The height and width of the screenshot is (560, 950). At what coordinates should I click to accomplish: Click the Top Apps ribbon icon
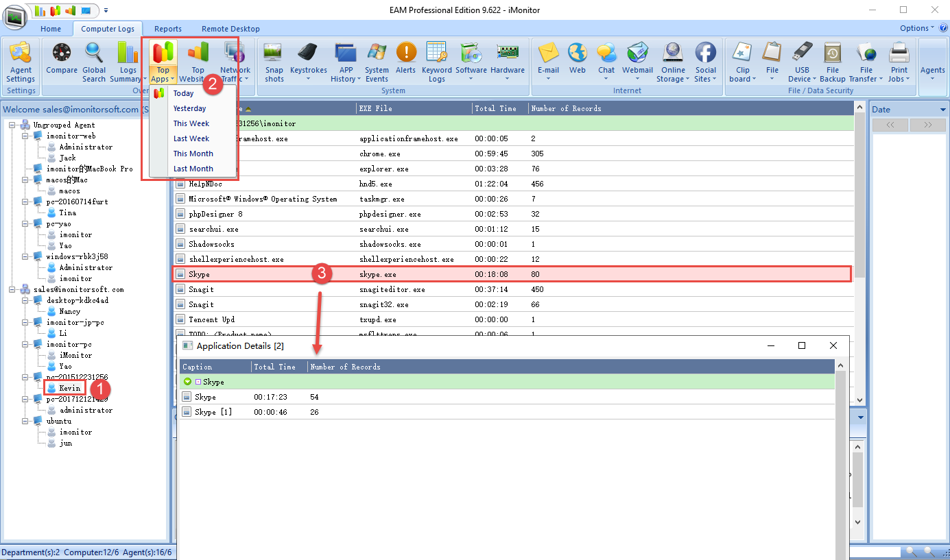163,53
